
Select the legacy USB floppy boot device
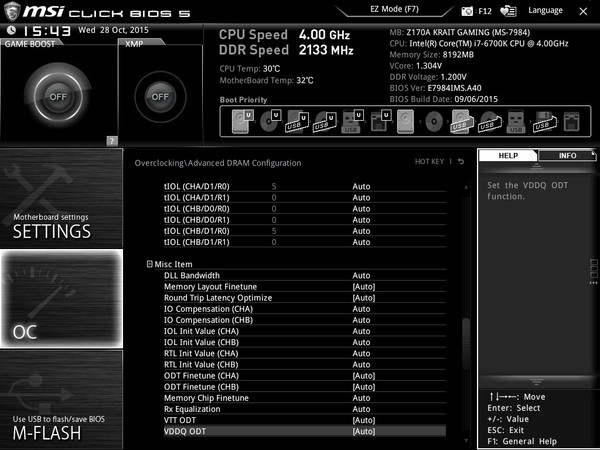click(x=544, y=122)
